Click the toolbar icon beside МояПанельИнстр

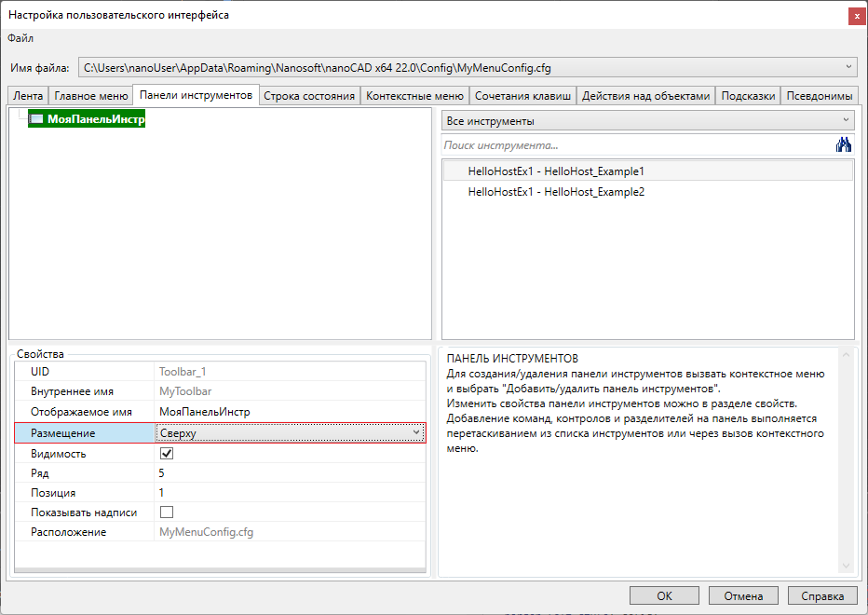(x=36, y=119)
